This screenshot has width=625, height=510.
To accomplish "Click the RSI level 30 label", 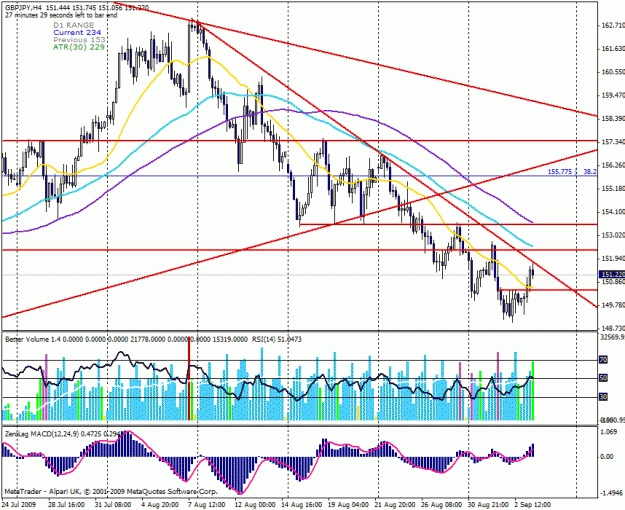I will (603, 397).
